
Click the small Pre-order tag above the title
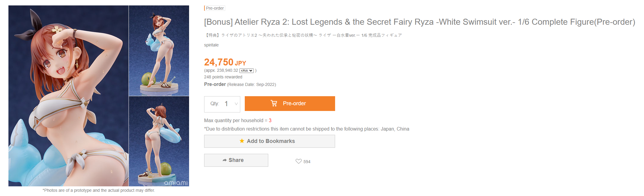[215, 8]
